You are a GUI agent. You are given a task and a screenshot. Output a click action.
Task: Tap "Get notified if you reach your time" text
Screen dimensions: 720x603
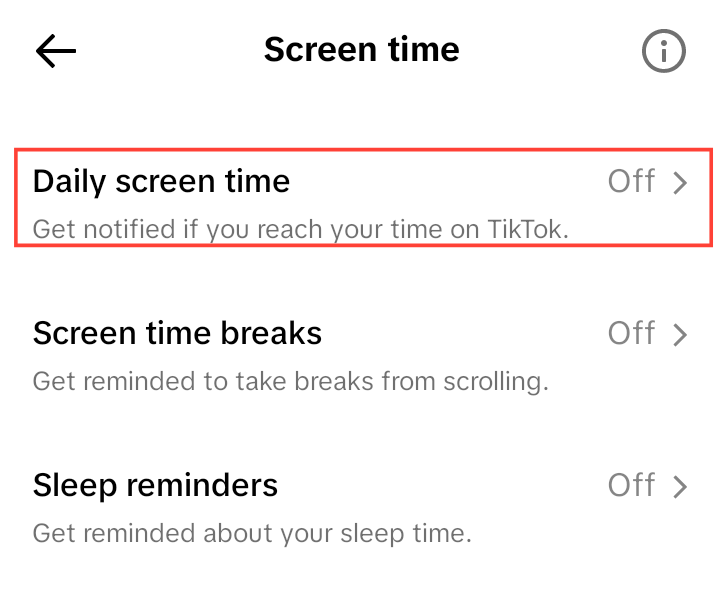pos(300,229)
